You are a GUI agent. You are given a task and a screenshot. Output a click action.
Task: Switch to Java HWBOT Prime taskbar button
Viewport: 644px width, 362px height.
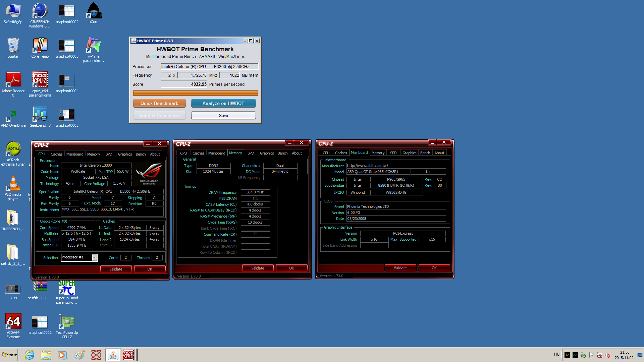113,355
